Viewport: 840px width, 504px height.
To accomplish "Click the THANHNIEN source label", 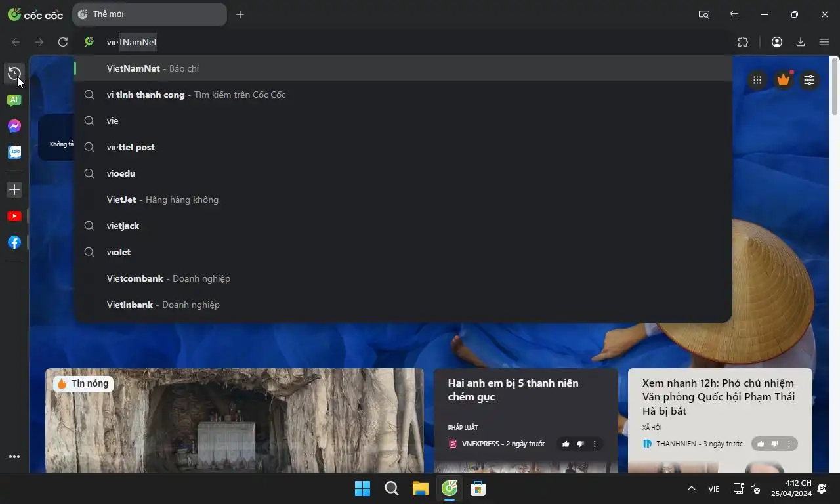I will click(x=676, y=444).
